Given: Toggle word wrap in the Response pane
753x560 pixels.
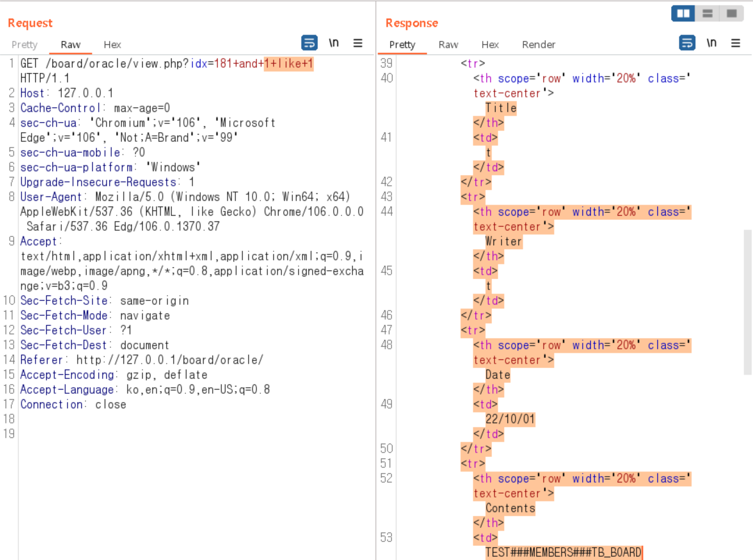Looking at the screenshot, I should pos(687,43).
